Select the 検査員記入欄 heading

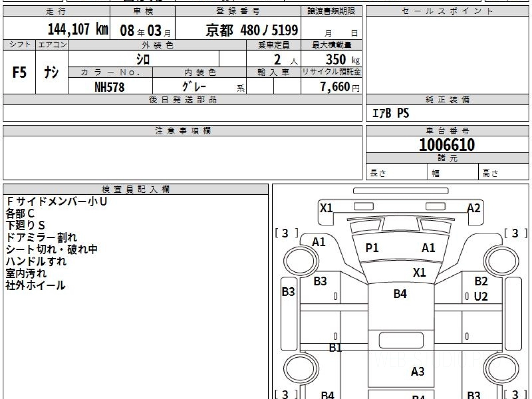tap(136, 189)
